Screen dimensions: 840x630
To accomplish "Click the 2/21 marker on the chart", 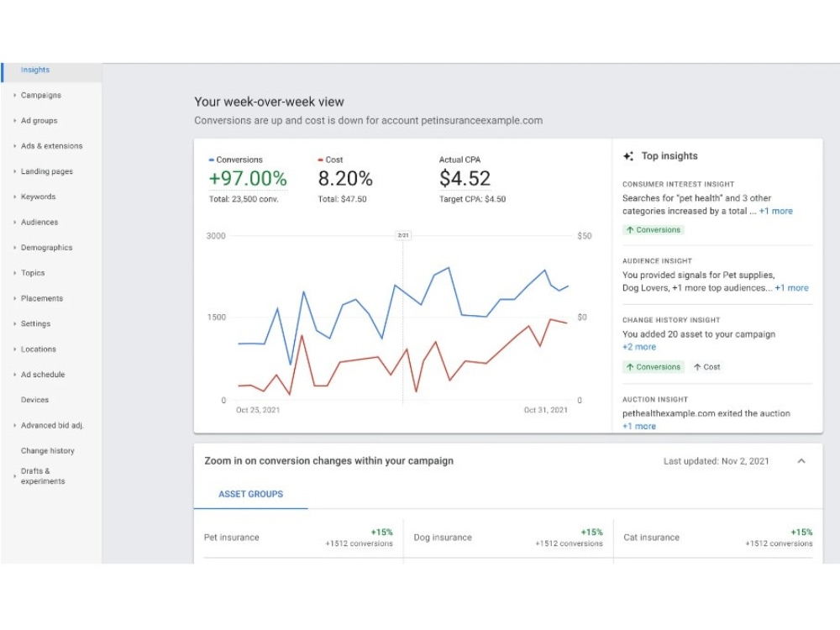I will 403,235.
